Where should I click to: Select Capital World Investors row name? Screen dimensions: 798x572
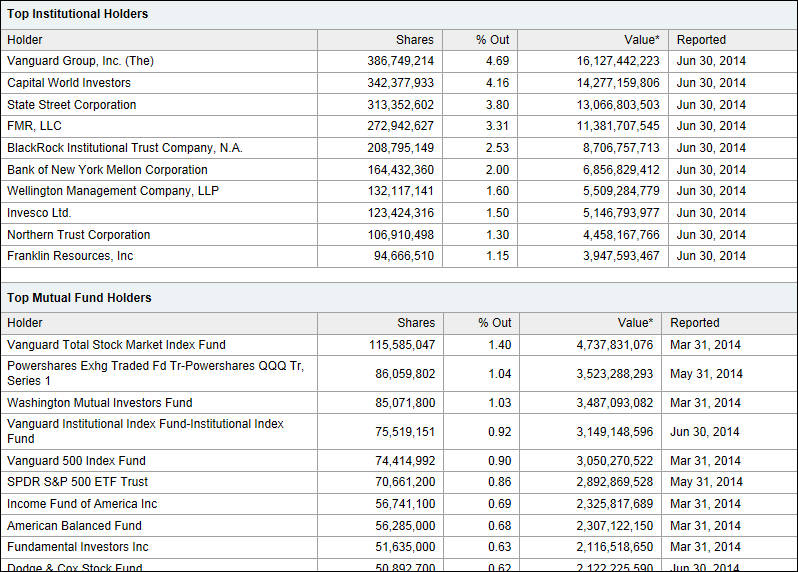point(69,83)
